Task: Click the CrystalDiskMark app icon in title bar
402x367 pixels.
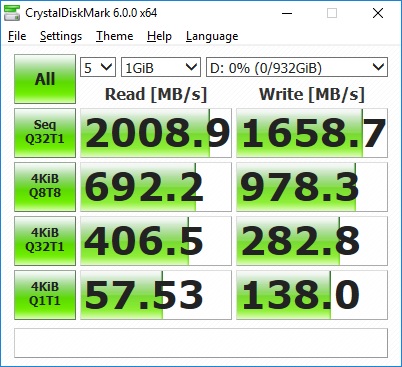Action: click(12, 13)
